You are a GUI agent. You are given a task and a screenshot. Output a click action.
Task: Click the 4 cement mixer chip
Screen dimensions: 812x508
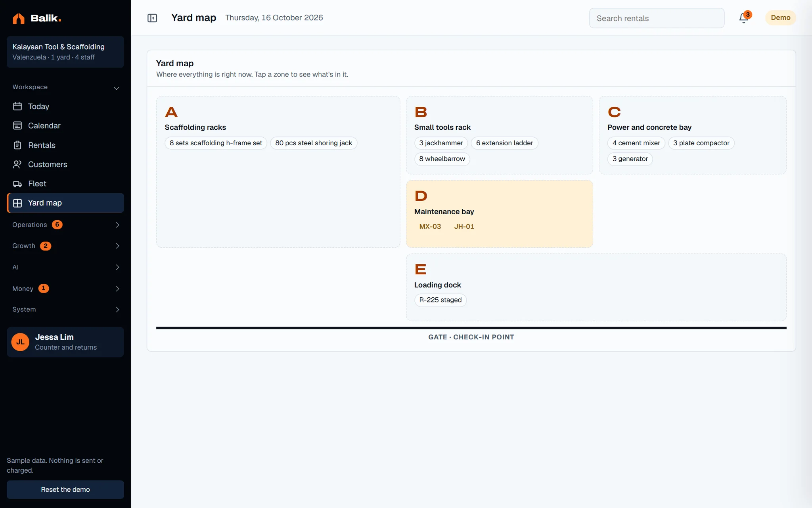636,143
